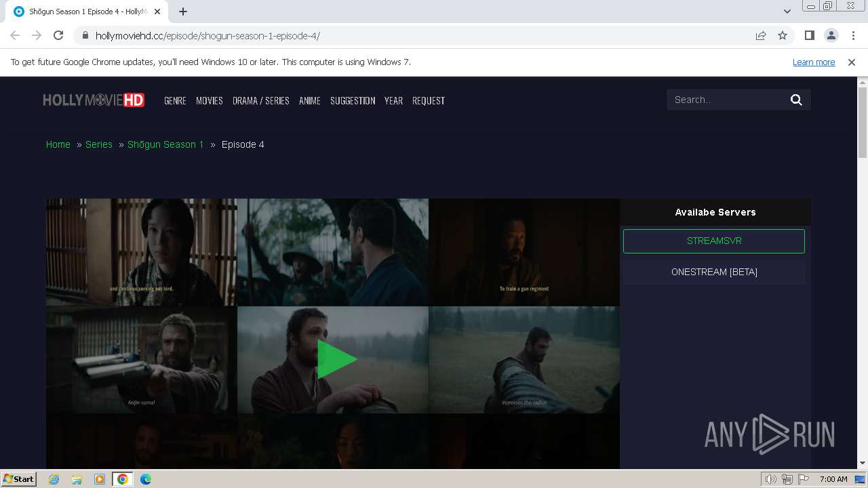
Task: Open Microsoft Edge from the taskbar
Action: click(x=146, y=479)
